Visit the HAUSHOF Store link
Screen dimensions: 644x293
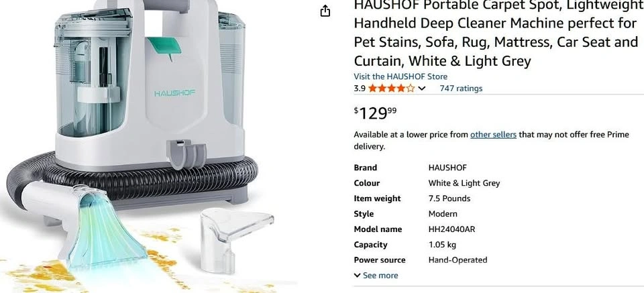[400, 76]
